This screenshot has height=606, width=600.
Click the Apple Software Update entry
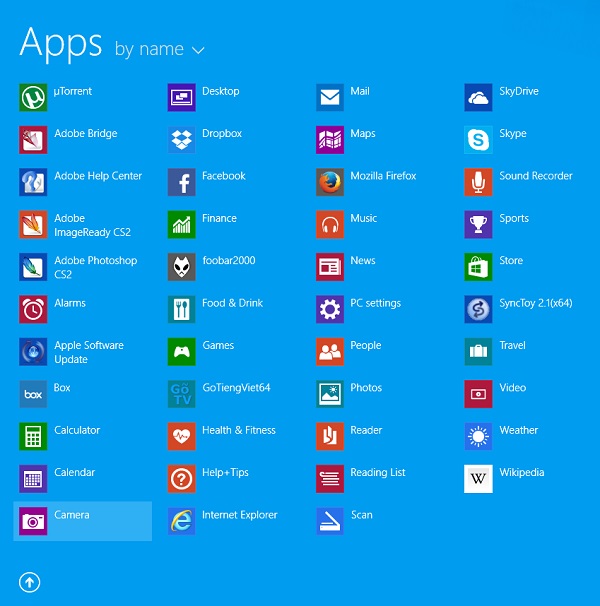tap(88, 352)
